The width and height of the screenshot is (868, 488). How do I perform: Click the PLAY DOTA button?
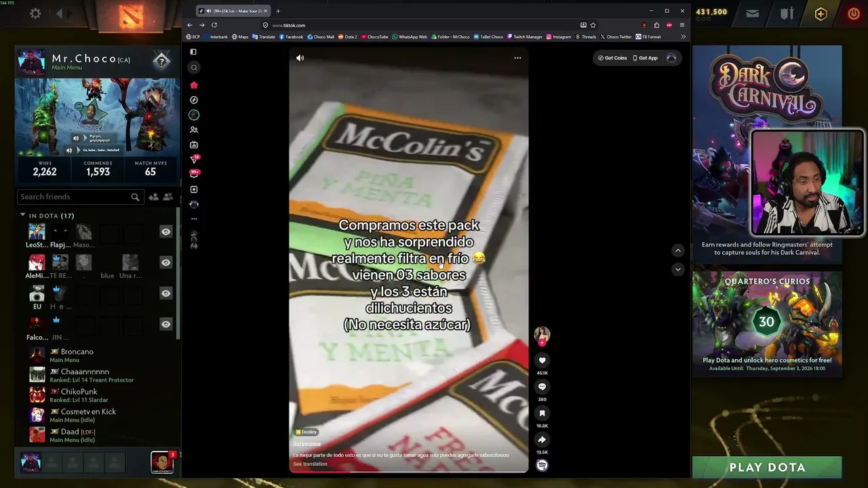[767, 467]
